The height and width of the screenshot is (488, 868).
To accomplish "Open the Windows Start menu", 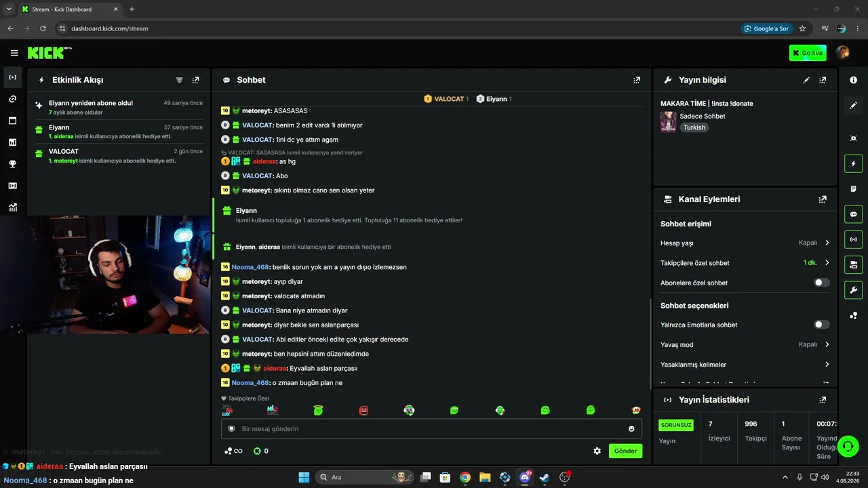I will click(x=304, y=477).
